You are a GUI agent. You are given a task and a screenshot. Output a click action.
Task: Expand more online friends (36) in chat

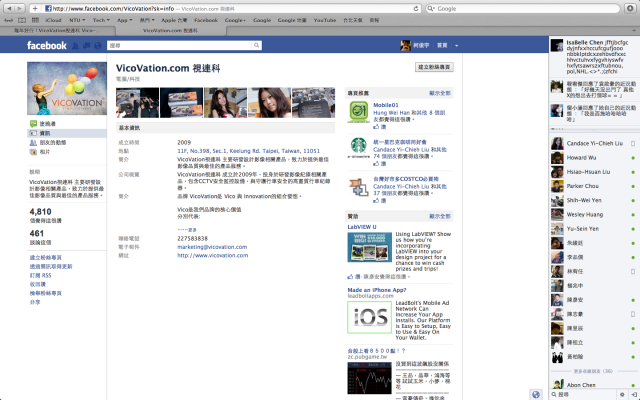click(593, 371)
